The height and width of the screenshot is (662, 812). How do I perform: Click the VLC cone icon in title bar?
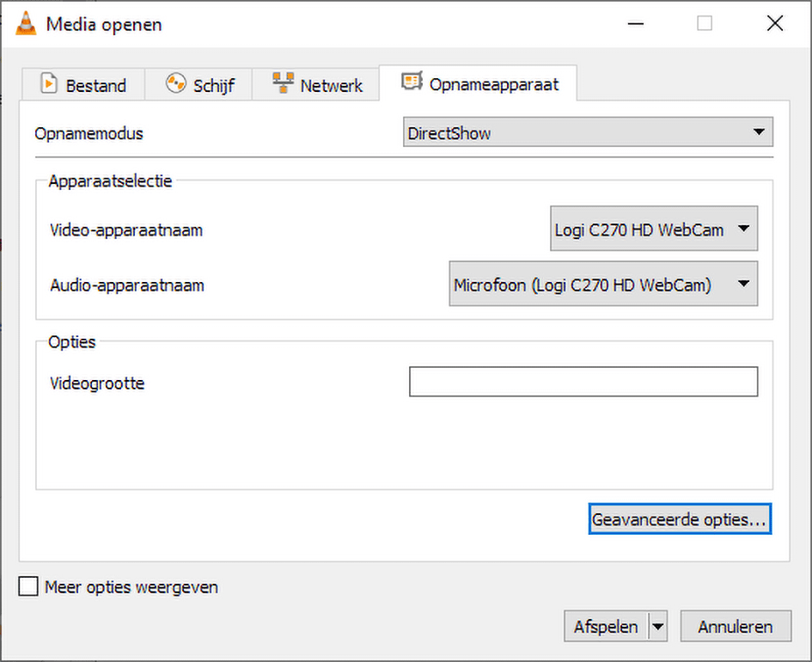[x=25, y=24]
